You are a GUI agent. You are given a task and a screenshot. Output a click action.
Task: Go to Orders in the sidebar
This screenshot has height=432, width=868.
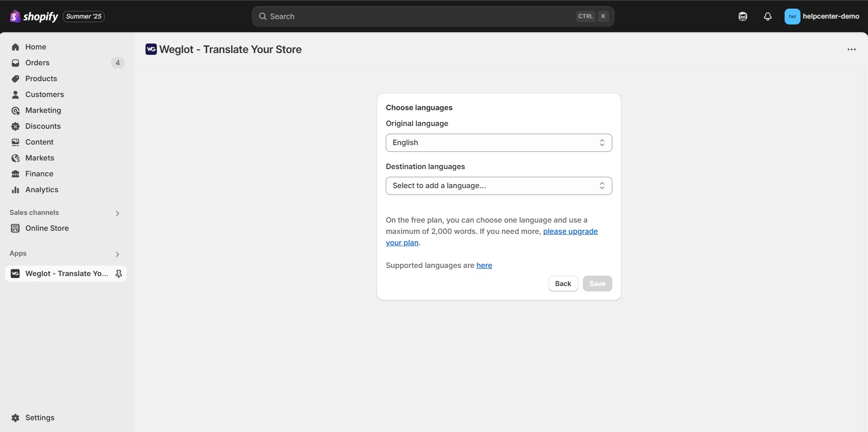(37, 63)
